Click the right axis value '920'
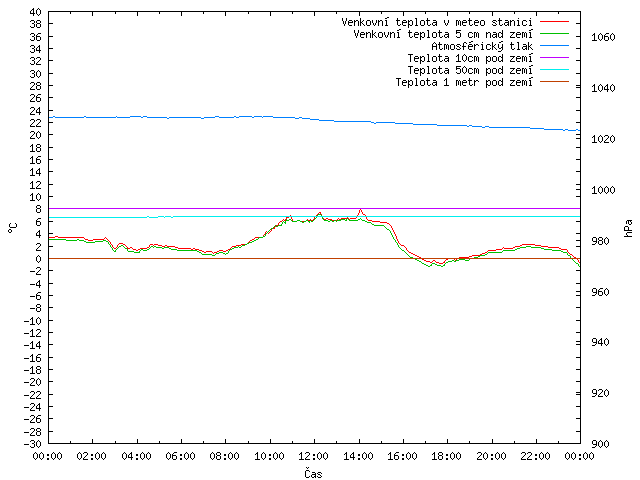Viewport: 640px width, 480px height. (x=600, y=393)
